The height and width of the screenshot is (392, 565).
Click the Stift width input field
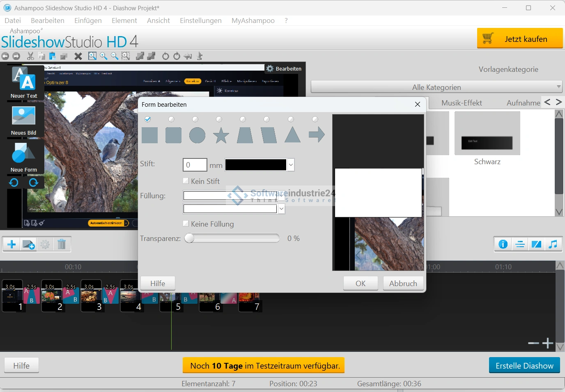click(x=195, y=165)
